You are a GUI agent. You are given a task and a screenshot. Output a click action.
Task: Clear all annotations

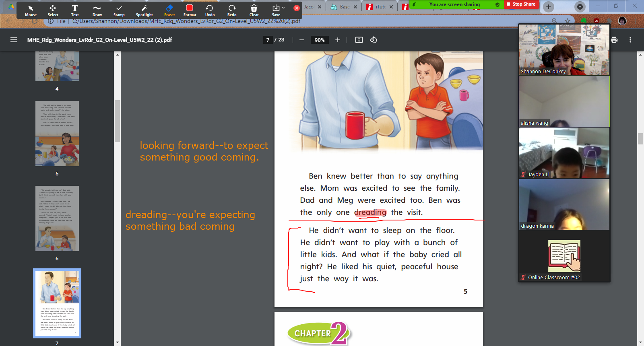[x=254, y=10]
